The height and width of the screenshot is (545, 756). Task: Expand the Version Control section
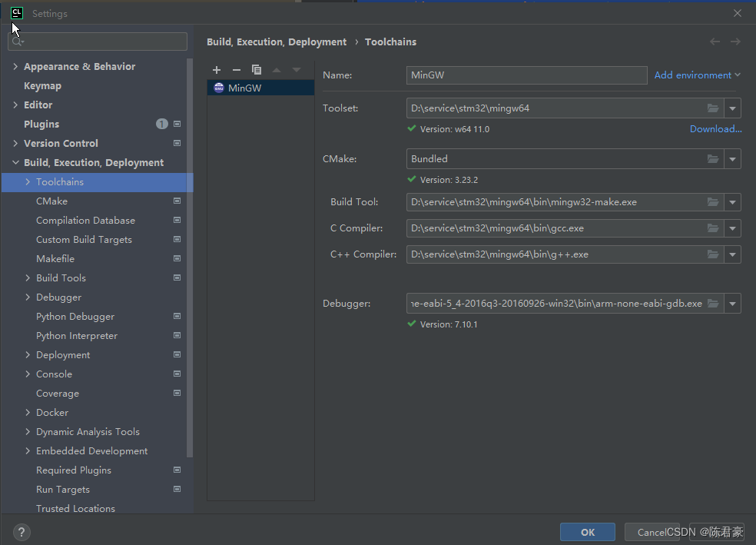pos(15,143)
